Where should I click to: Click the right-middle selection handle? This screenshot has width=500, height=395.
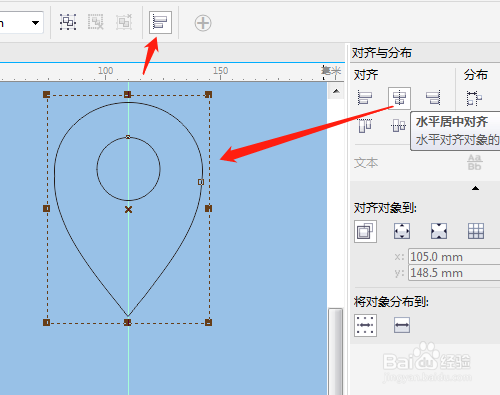point(208,208)
